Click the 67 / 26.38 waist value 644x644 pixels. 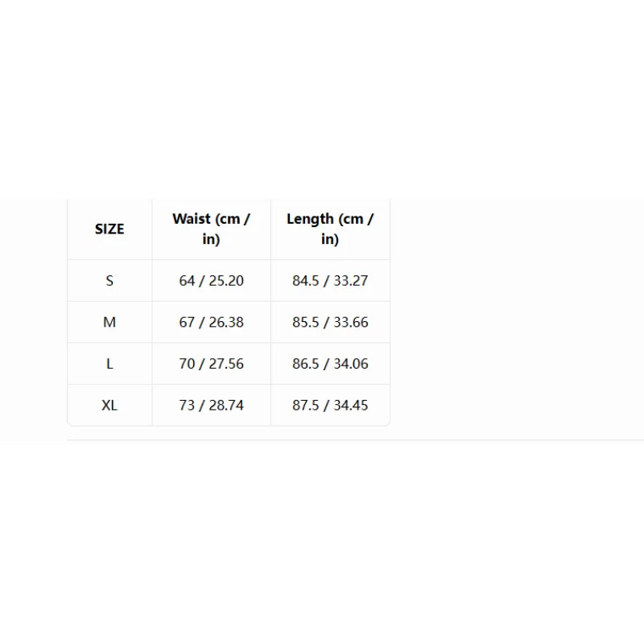tap(211, 322)
